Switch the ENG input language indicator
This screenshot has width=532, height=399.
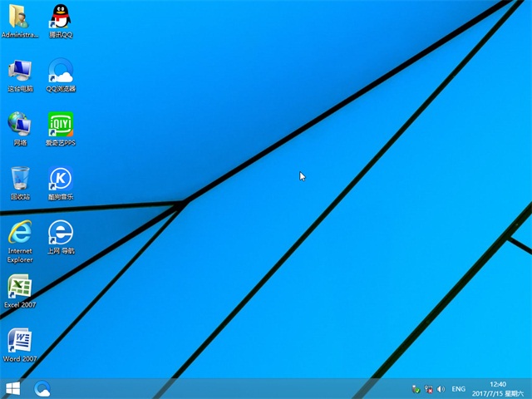tap(458, 389)
